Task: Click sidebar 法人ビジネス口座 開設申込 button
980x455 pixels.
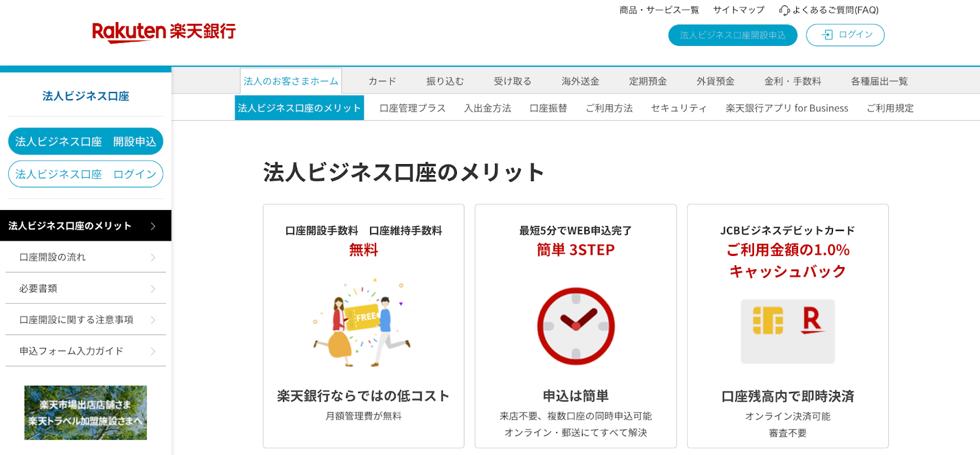Action: tap(86, 141)
